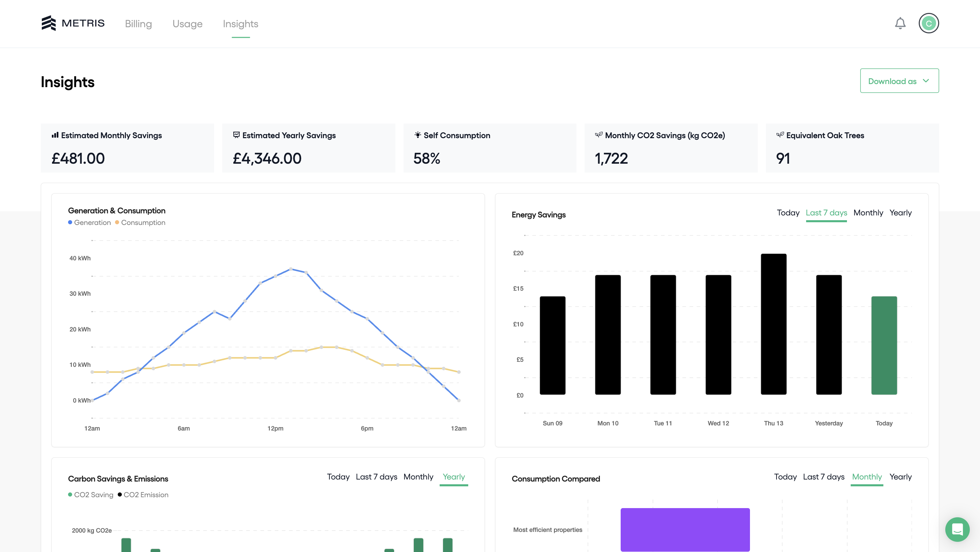The image size is (980, 552).
Task: Switch Carbon Savings chart to Today
Action: [x=338, y=477]
